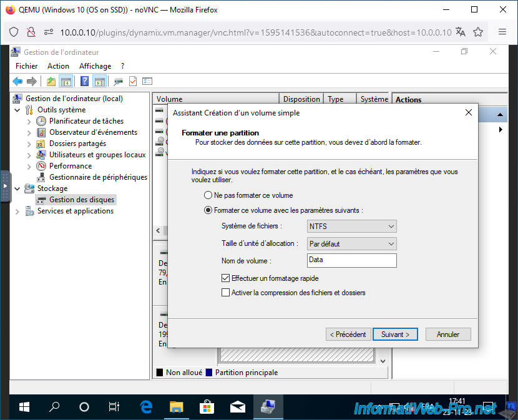
Task: Open the Affichage menu
Action: (x=95, y=66)
